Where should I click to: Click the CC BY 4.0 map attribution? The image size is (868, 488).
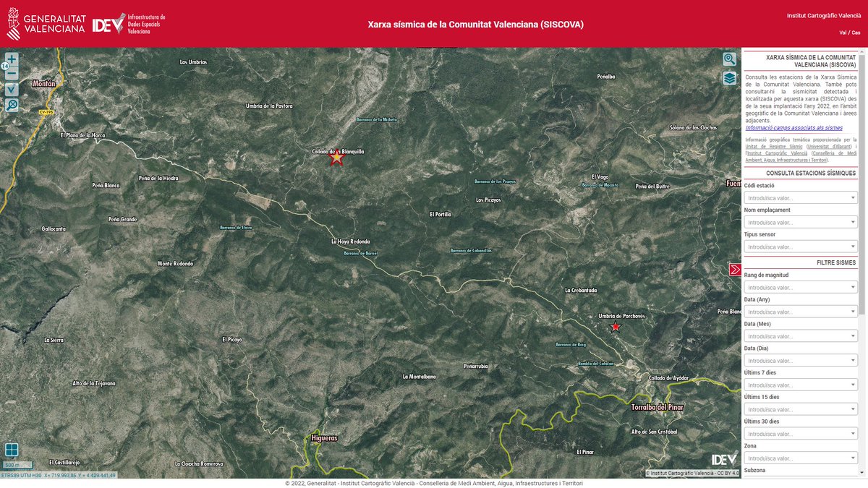click(692, 474)
